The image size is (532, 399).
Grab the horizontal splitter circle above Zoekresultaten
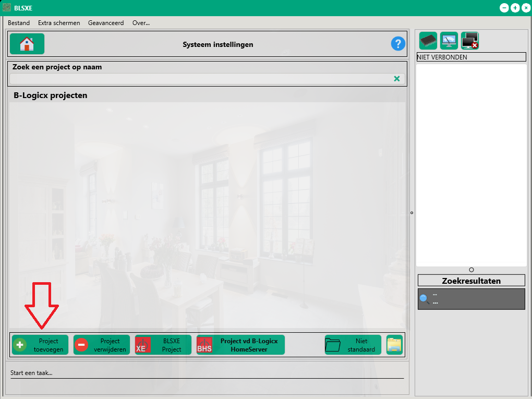pos(471,270)
